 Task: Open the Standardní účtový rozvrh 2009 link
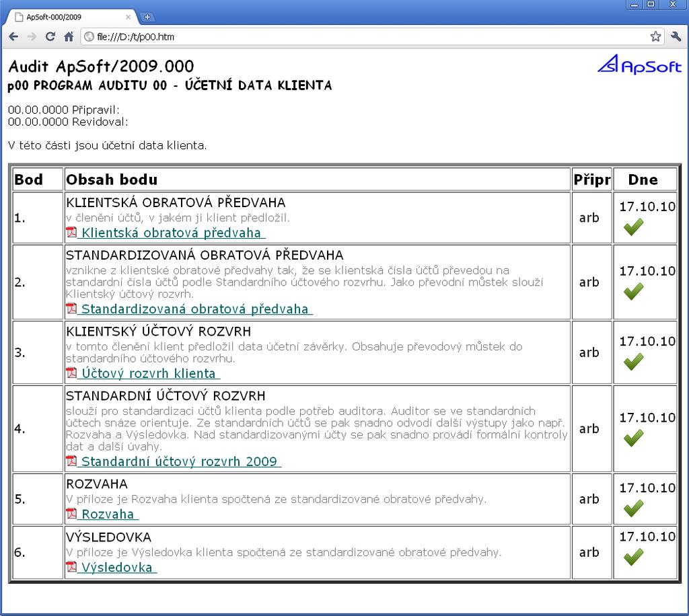click(x=179, y=462)
